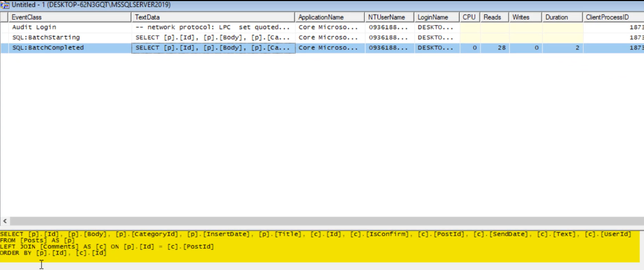Viewport: 644px width, 270px height.
Task: Click the Writes column header
Action: (526, 17)
